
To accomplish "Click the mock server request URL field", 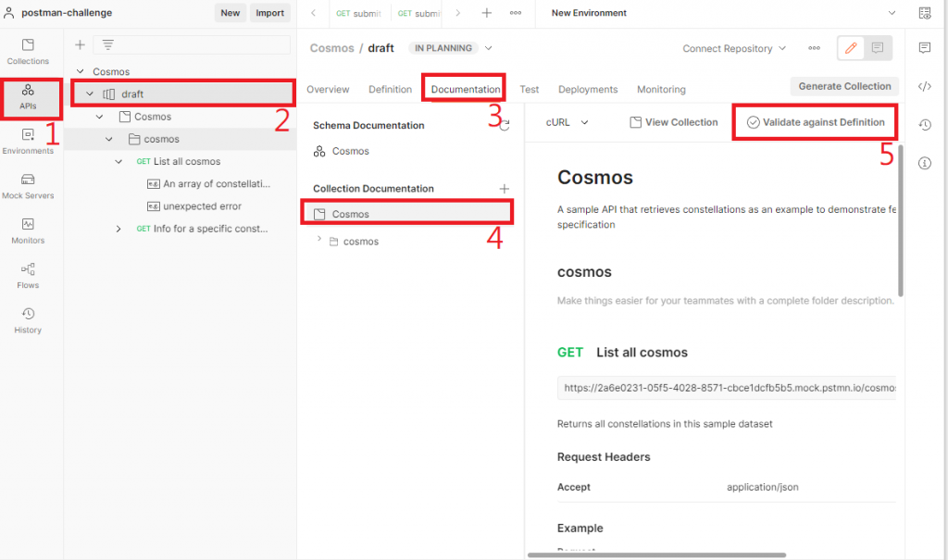I will [x=726, y=388].
